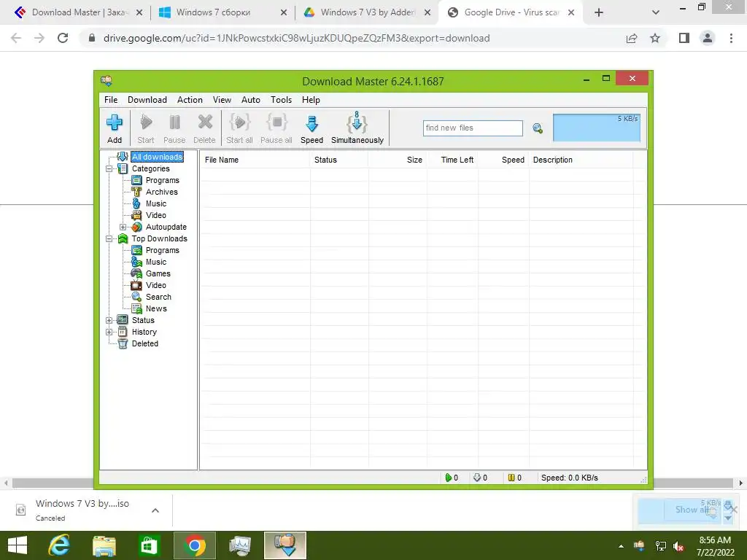Select the Video category under Categories
The image size is (747, 560).
(x=156, y=215)
